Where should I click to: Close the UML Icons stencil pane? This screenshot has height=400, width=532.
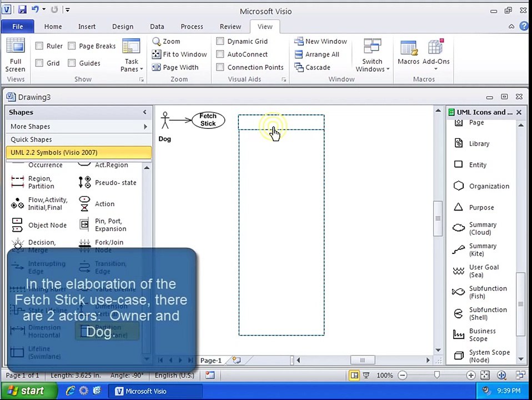(x=519, y=112)
